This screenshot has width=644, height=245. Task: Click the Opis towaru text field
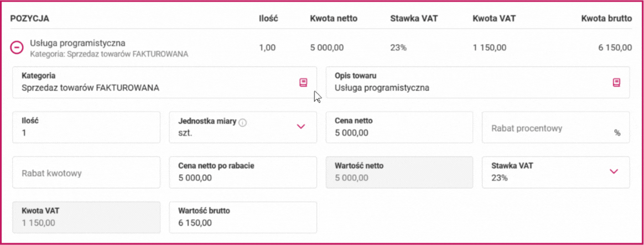[477, 82]
